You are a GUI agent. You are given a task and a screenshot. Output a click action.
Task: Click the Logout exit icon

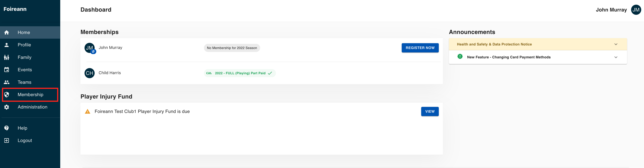coord(6,141)
